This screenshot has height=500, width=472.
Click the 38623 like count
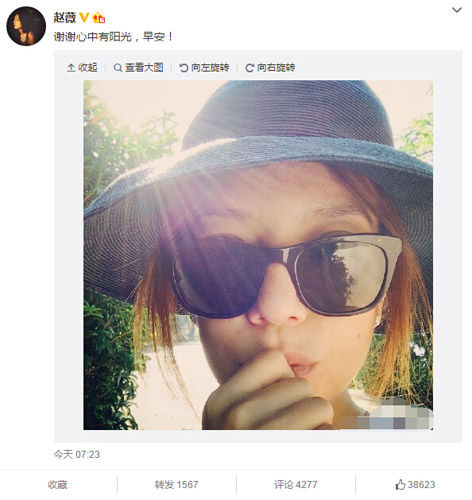pos(421,485)
